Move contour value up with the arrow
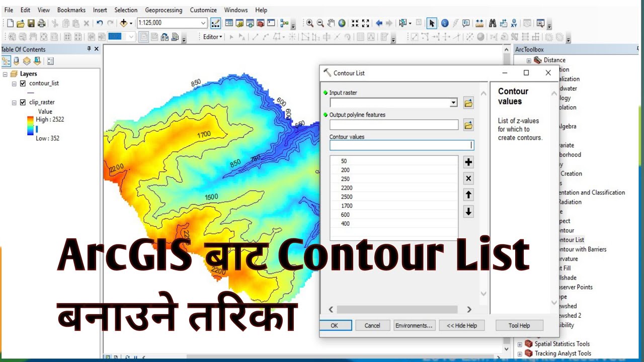Screen dimensions: 644x362 (468, 195)
